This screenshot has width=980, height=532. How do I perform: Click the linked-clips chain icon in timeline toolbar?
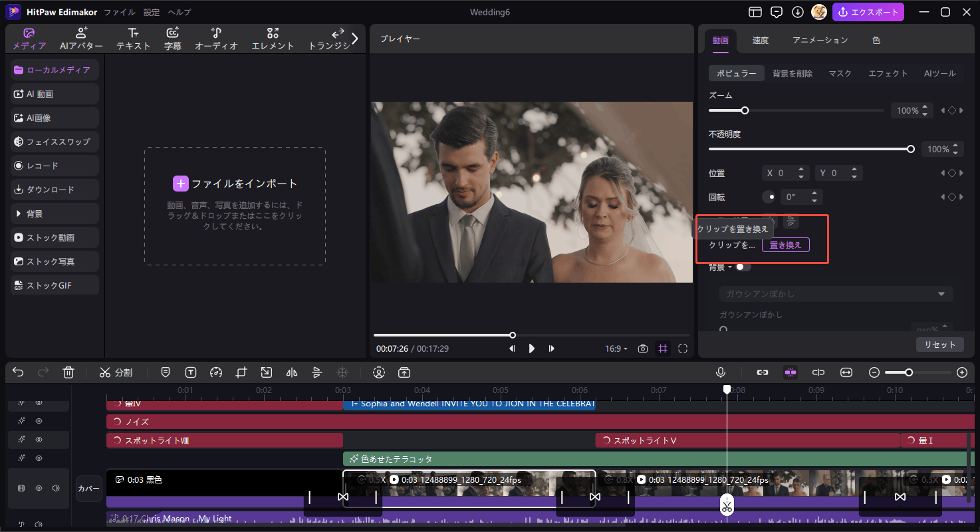click(763, 372)
